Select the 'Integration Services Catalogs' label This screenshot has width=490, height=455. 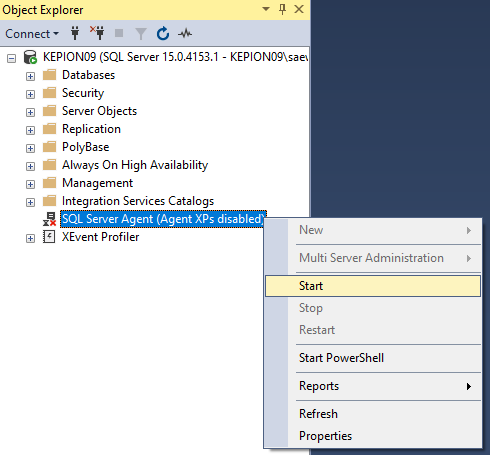[138, 201]
